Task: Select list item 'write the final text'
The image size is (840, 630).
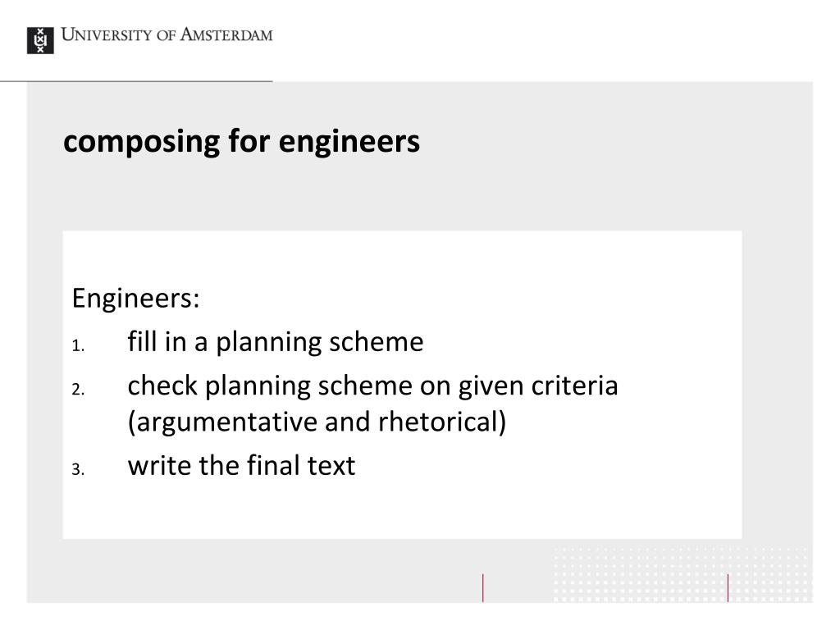Action: click(241, 465)
